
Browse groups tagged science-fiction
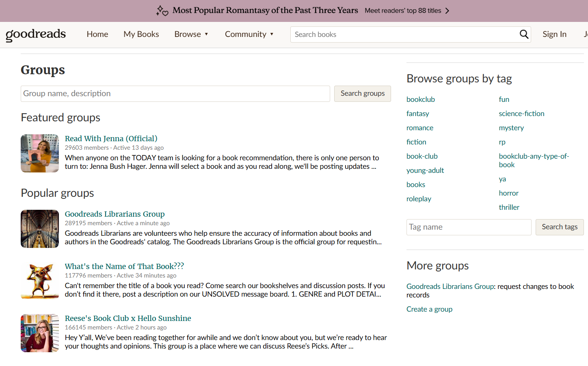click(x=522, y=114)
